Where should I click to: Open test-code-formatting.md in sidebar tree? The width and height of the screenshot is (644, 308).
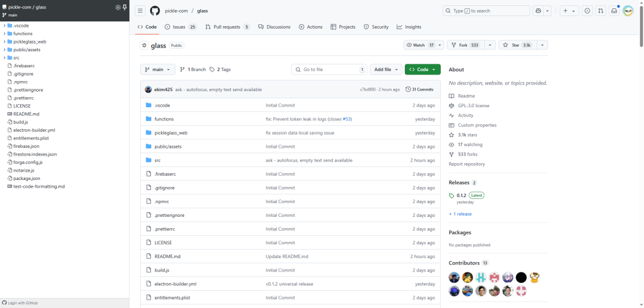[x=39, y=186]
